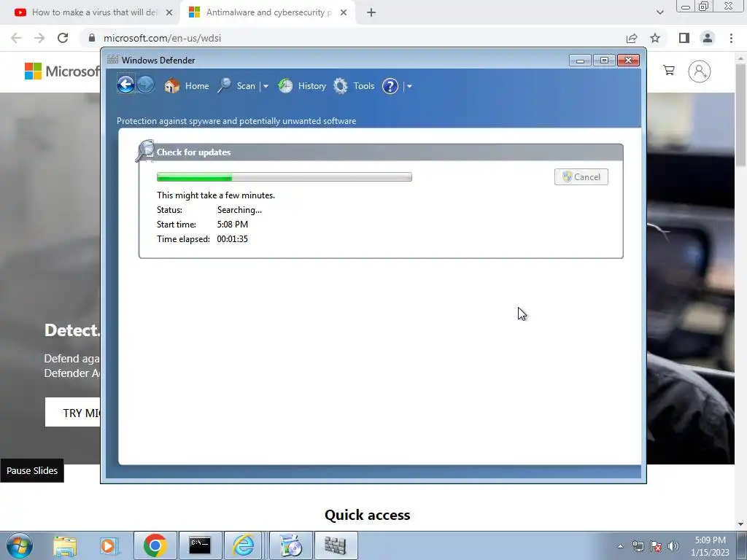Click the Start time value 5:08 PM
Viewport: 747px width, 560px height.
[x=233, y=225]
